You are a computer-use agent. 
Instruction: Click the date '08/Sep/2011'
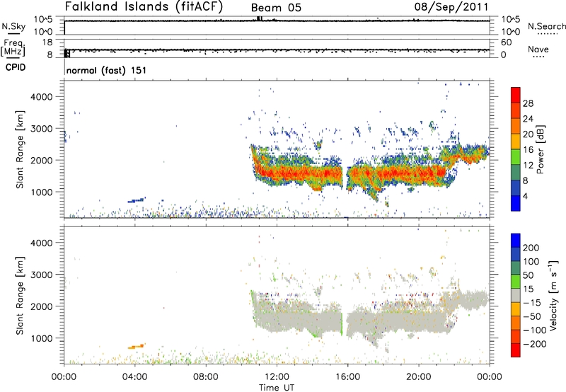click(x=451, y=6)
